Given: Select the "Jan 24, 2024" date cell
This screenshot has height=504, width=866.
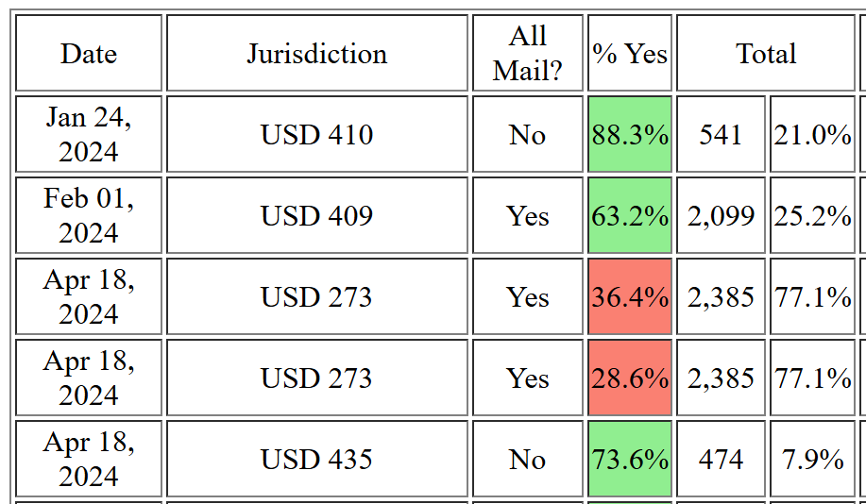Looking at the screenshot, I should (89, 135).
